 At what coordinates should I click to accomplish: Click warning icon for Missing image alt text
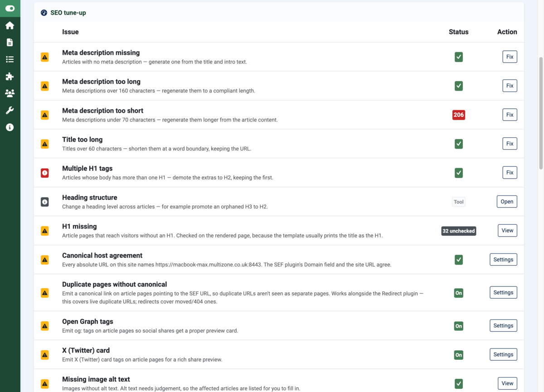pos(45,384)
